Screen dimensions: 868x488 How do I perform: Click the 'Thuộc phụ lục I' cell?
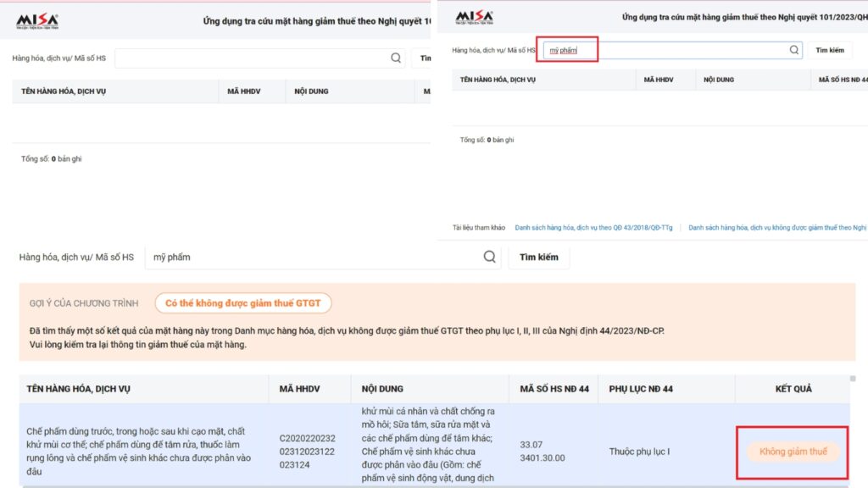point(639,452)
